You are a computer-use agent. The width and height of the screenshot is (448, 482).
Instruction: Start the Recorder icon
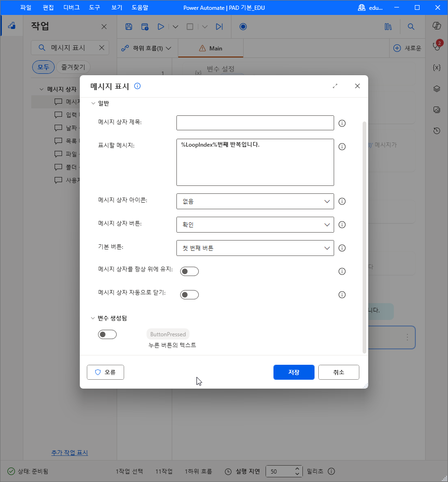(243, 27)
